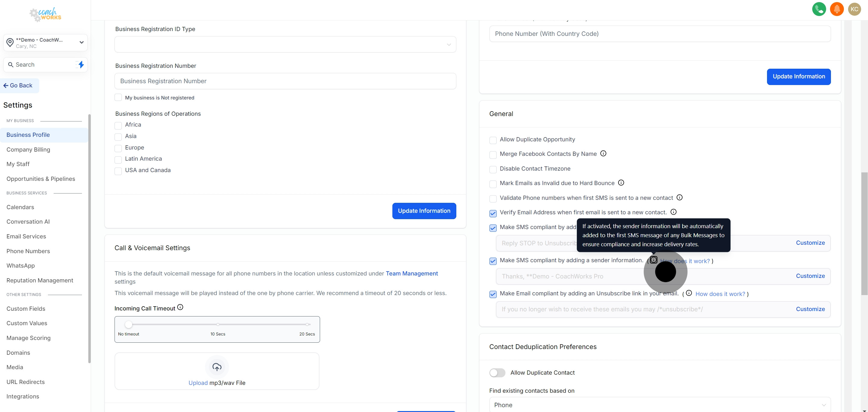Screen dimensions: 868x412
Task: Click the cloud upload icon
Action: [x=217, y=367]
